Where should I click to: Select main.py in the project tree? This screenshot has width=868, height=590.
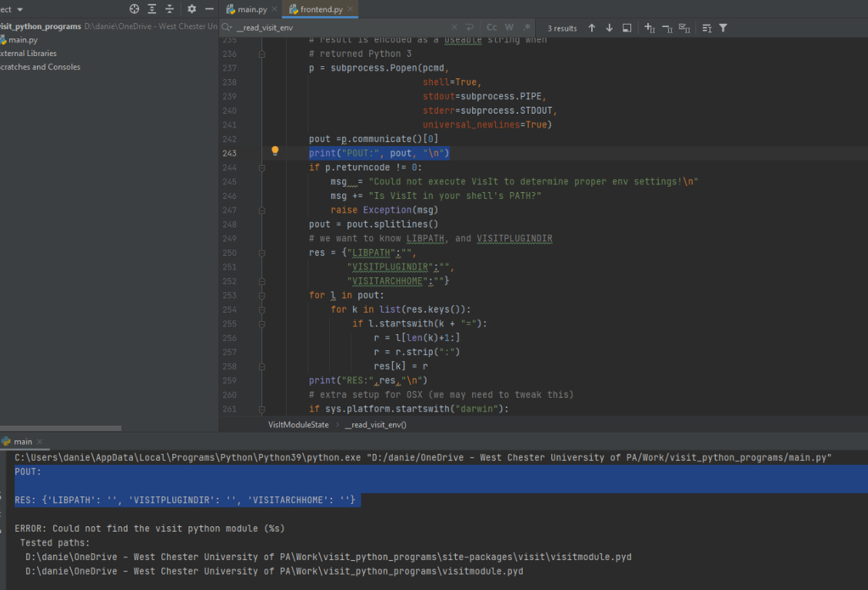(x=23, y=40)
